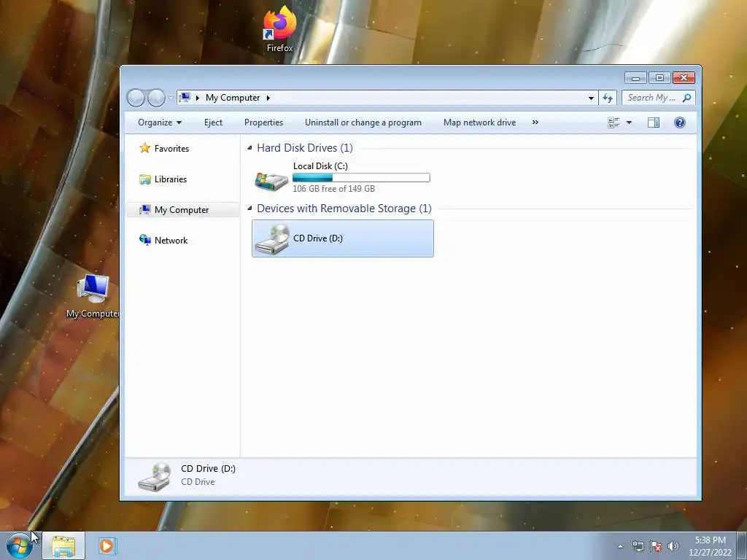The height and width of the screenshot is (560, 747).
Task: Click the Favorites star icon
Action: point(145,147)
